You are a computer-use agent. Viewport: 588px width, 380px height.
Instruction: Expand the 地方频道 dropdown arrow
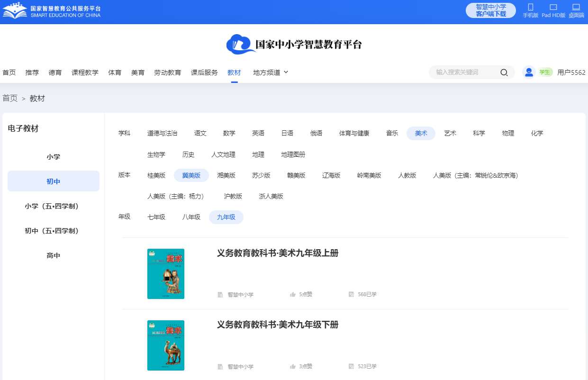click(286, 72)
